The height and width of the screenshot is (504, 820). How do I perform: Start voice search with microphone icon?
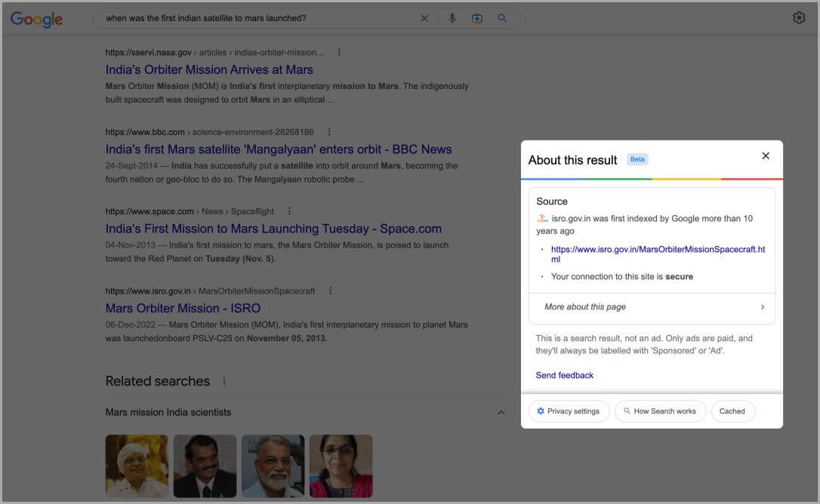[x=452, y=18]
